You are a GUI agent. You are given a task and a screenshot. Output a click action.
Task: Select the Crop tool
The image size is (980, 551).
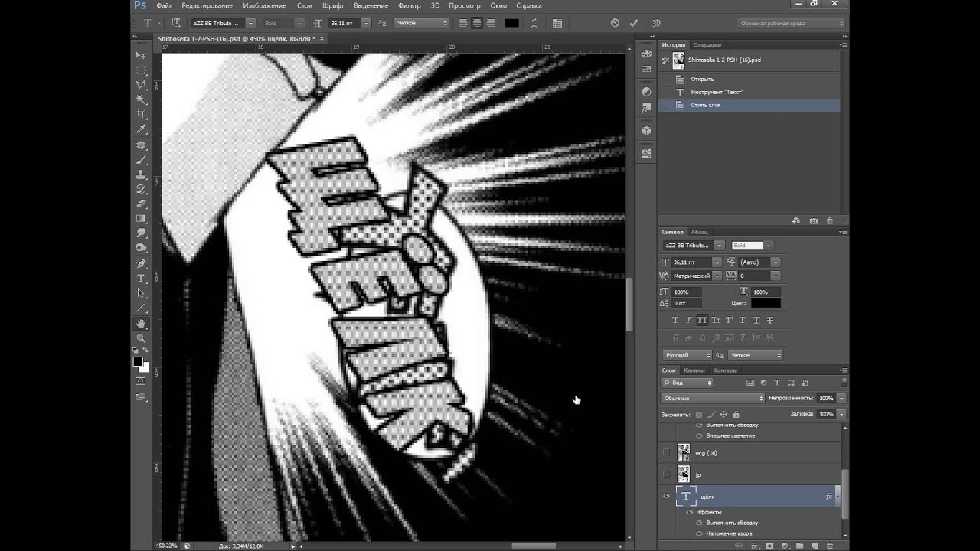[141, 115]
